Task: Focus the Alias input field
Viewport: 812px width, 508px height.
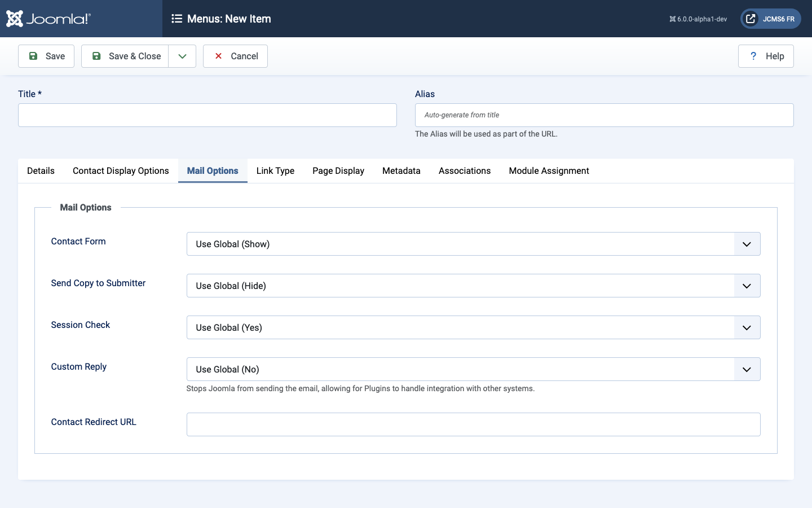Action: pos(604,115)
